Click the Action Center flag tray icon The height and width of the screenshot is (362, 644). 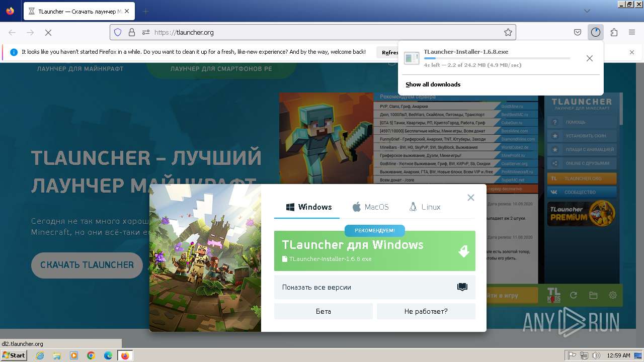[572, 355]
